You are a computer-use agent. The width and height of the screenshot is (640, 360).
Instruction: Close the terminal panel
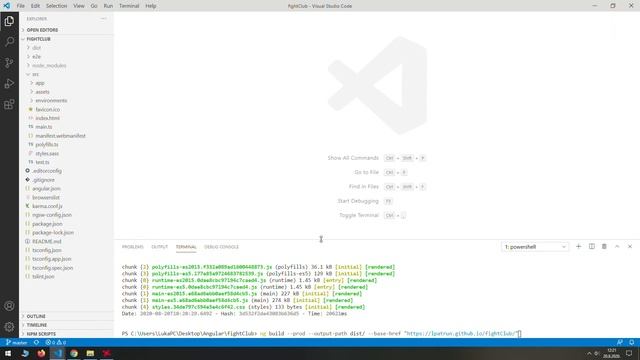[x=630, y=247]
